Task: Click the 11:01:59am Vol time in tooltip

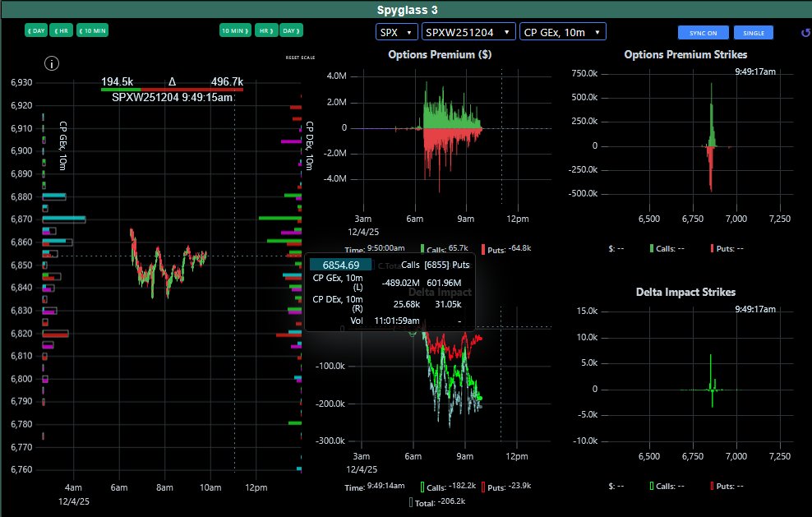Action: (x=397, y=321)
